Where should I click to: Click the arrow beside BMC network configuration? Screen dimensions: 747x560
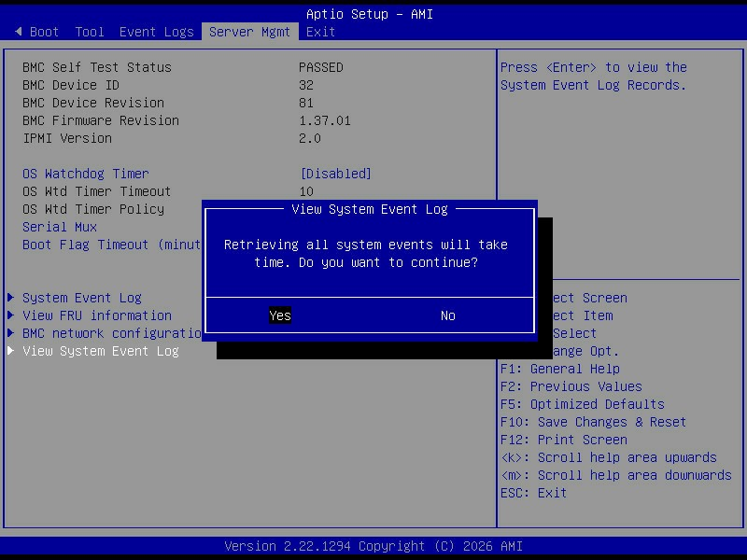point(10,333)
